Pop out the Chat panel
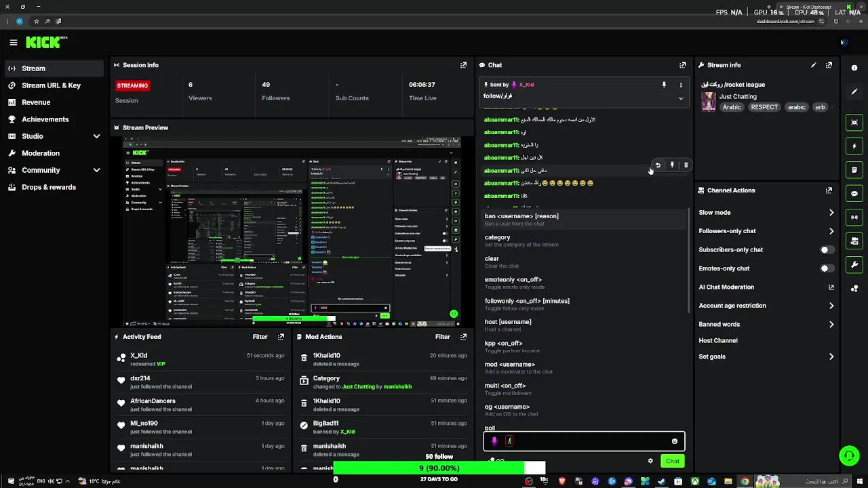The image size is (868, 488). pos(683,65)
